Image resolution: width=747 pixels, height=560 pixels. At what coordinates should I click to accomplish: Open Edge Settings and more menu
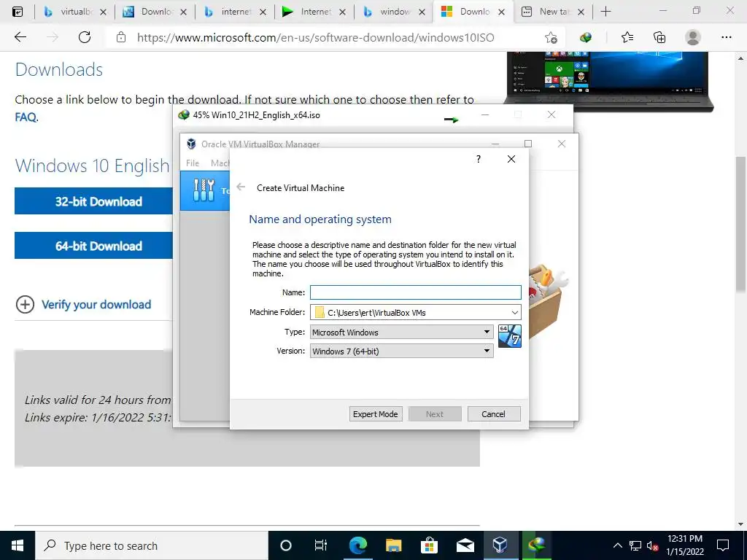coord(726,38)
